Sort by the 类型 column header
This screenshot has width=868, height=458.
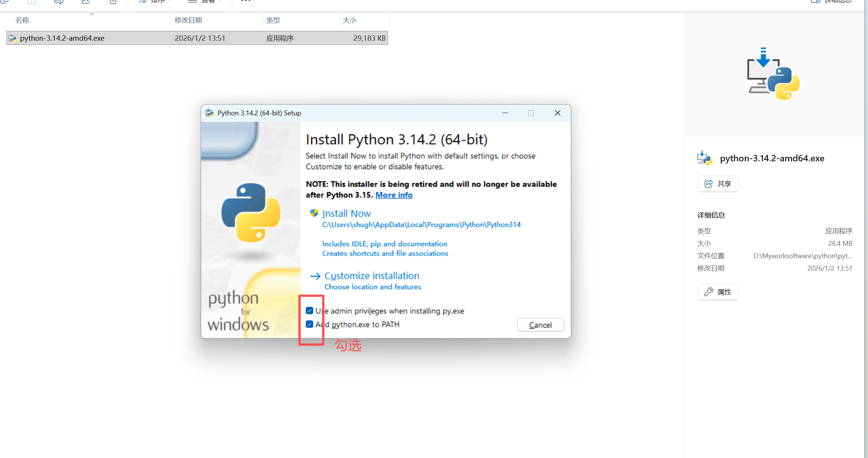point(273,20)
